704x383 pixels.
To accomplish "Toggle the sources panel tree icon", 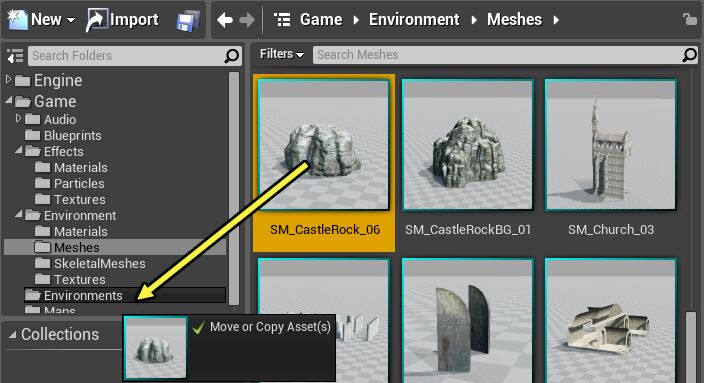I will click(x=15, y=56).
